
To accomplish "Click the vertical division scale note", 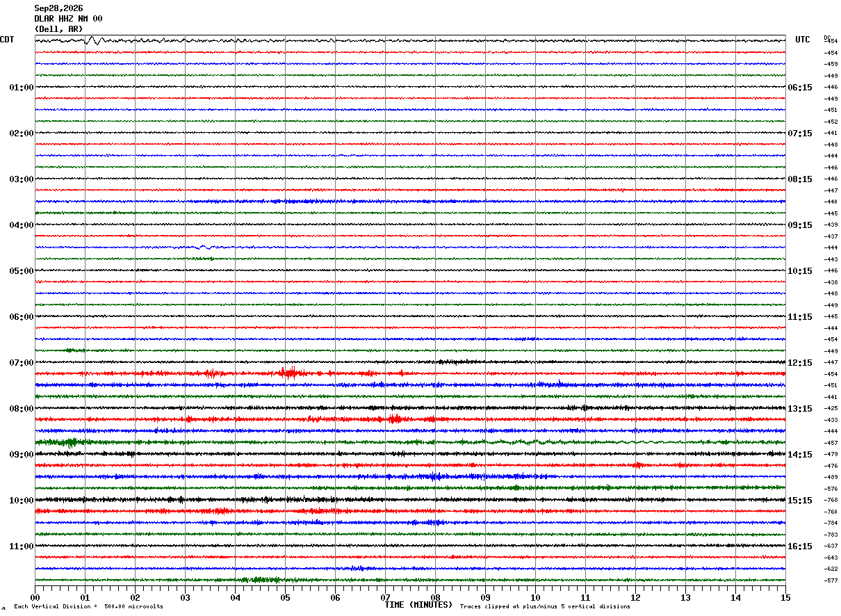I will (x=89, y=607).
